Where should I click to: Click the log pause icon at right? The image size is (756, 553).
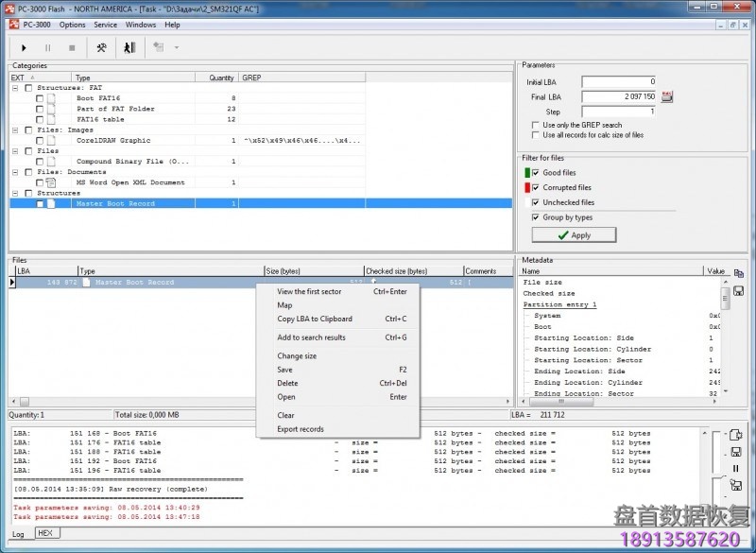pyautogui.click(x=735, y=468)
